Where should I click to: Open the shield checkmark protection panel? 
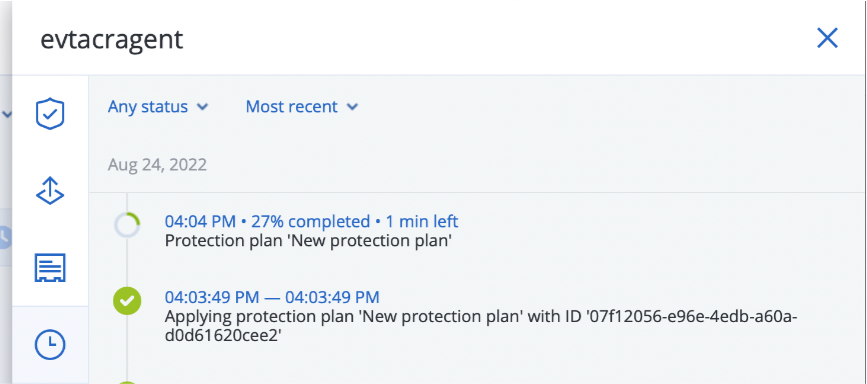pos(50,114)
